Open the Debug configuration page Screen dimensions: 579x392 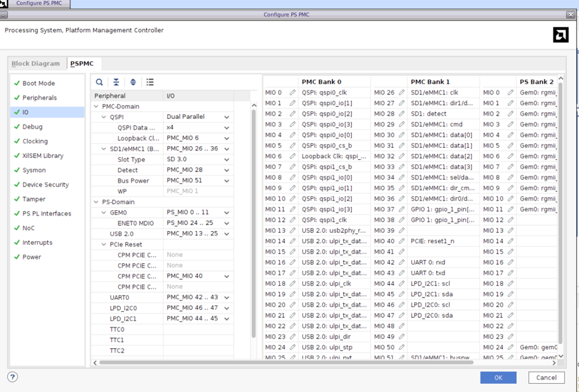tap(32, 127)
